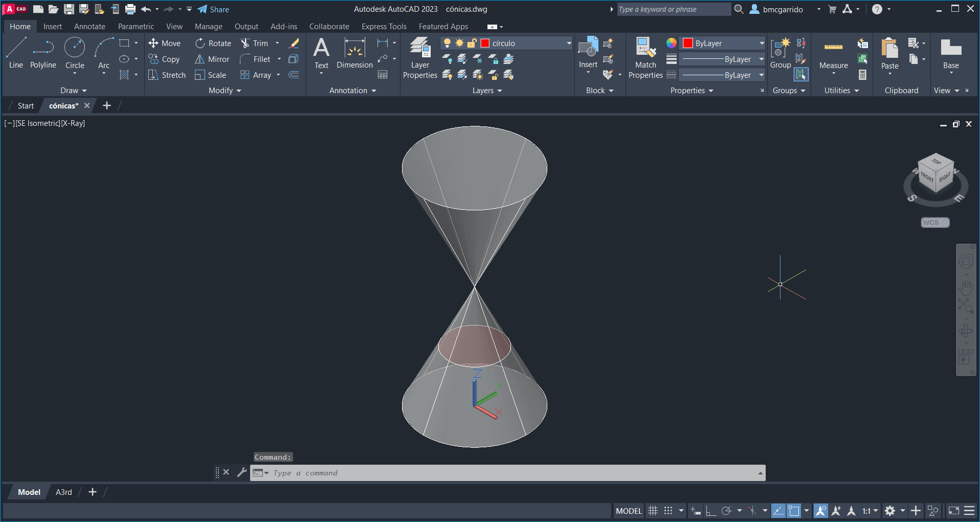Expand the Modify panel
980x522 pixels.
(225, 91)
